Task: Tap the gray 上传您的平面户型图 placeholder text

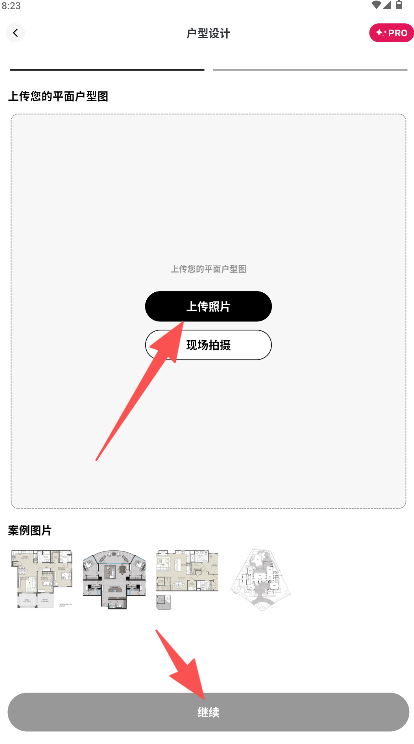Action: [208, 269]
